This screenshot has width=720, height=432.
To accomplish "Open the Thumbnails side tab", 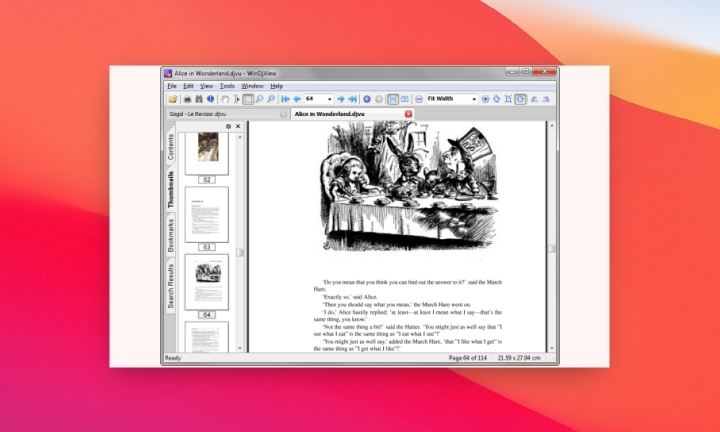I will click(x=171, y=189).
